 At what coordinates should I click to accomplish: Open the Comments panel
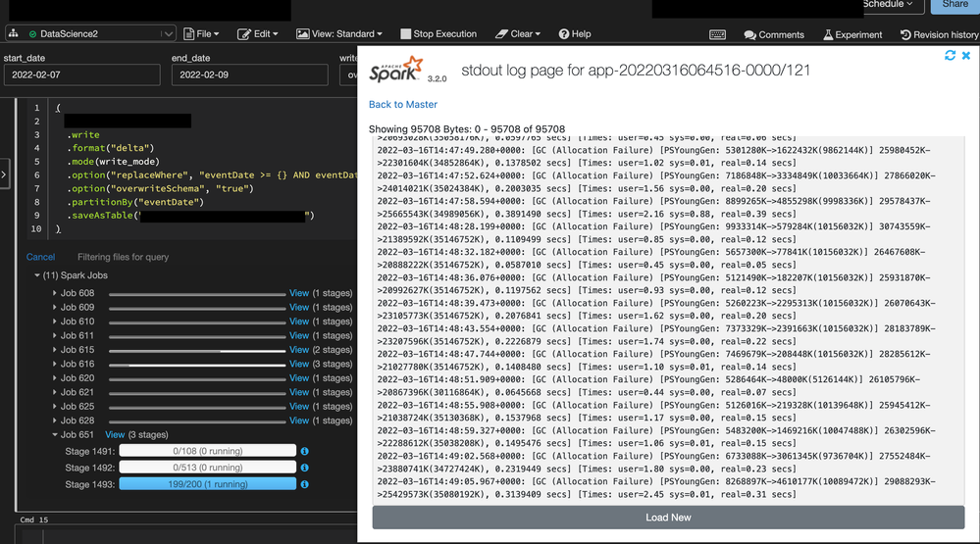tap(774, 34)
